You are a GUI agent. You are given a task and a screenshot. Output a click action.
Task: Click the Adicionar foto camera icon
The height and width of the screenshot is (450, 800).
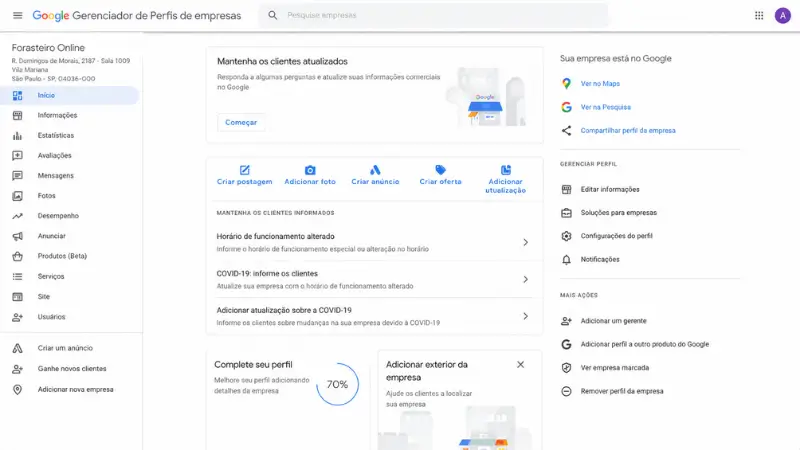click(310, 170)
